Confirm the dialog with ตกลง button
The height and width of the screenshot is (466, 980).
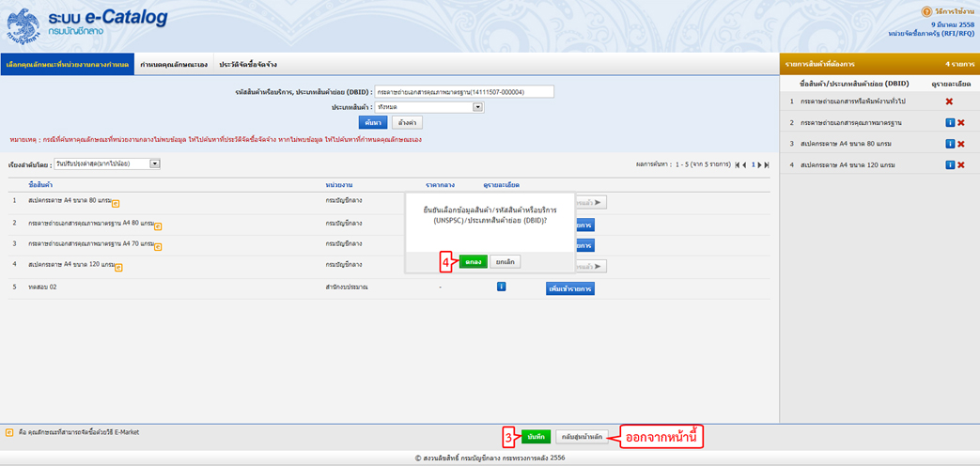474,262
